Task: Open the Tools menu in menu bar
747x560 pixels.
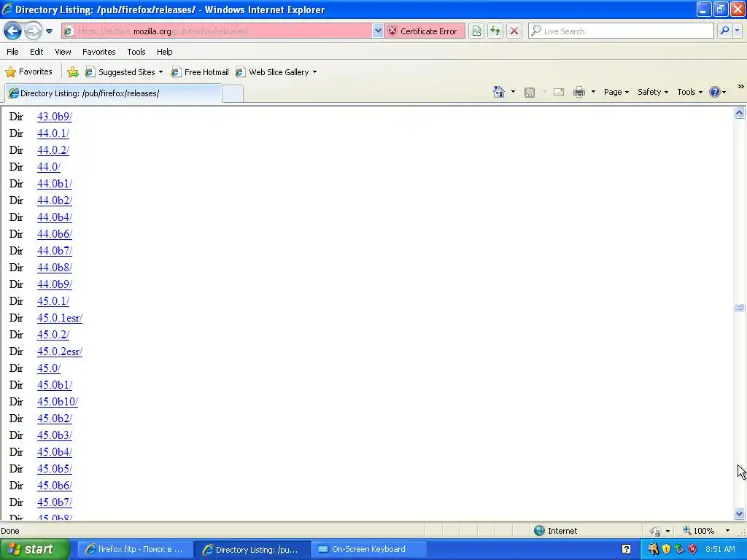Action: pos(136,52)
